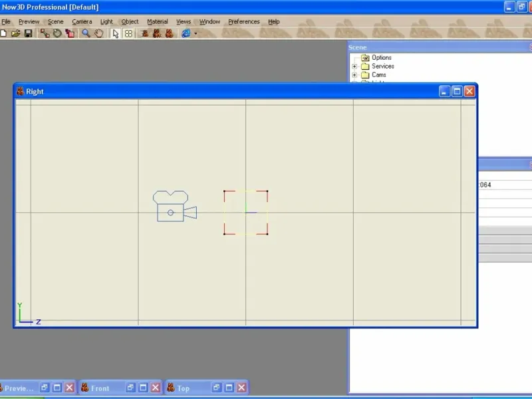This screenshot has height=399, width=532.
Task: Maximize the minimized Front window
Action: (143, 388)
